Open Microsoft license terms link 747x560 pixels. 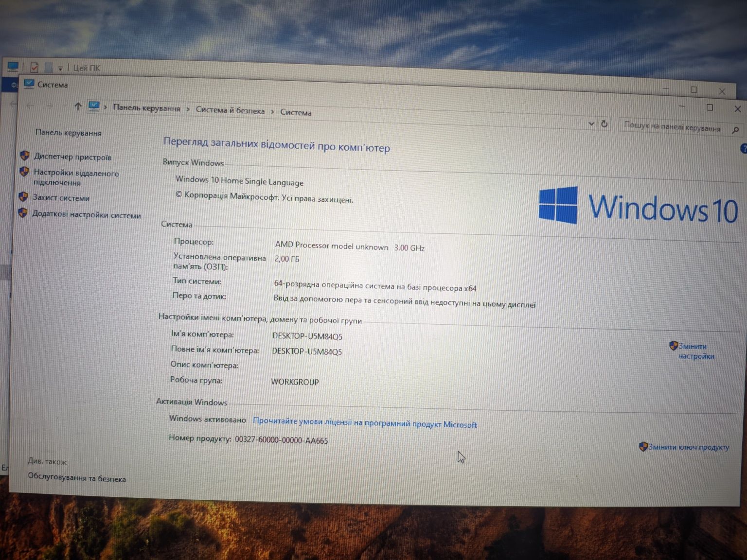[x=365, y=423]
